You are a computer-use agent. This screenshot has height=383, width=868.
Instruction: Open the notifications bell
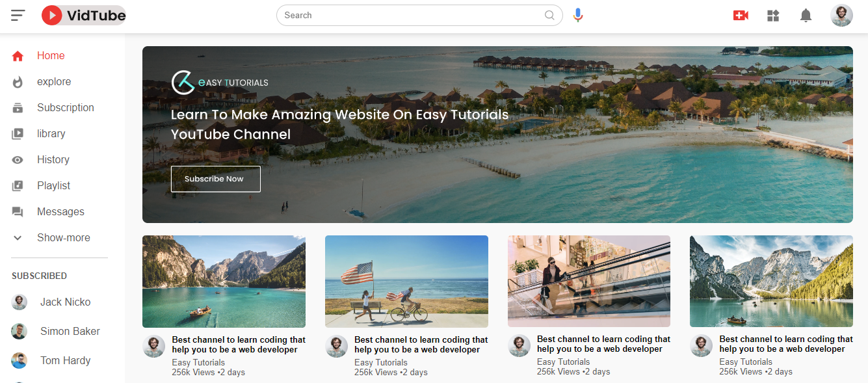click(x=806, y=15)
